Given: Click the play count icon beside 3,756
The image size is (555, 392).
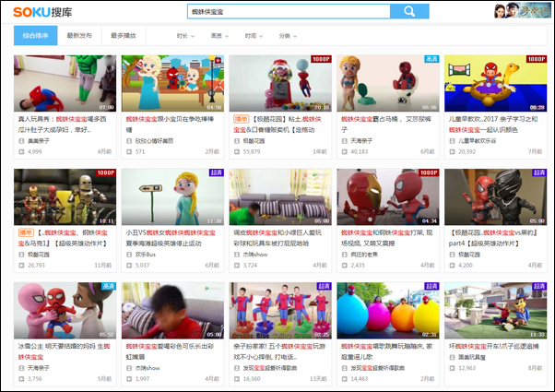Looking at the screenshot, I should coord(21,379).
